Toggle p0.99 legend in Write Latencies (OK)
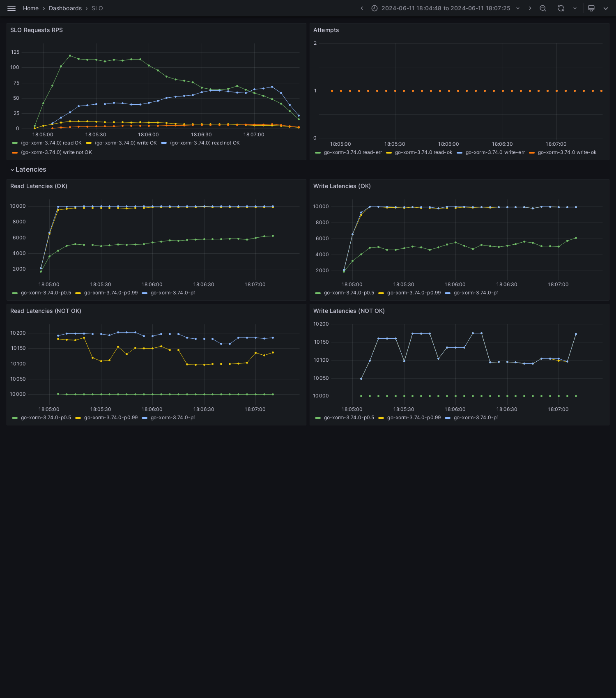Screen dimensions: 616x698 click(414, 293)
